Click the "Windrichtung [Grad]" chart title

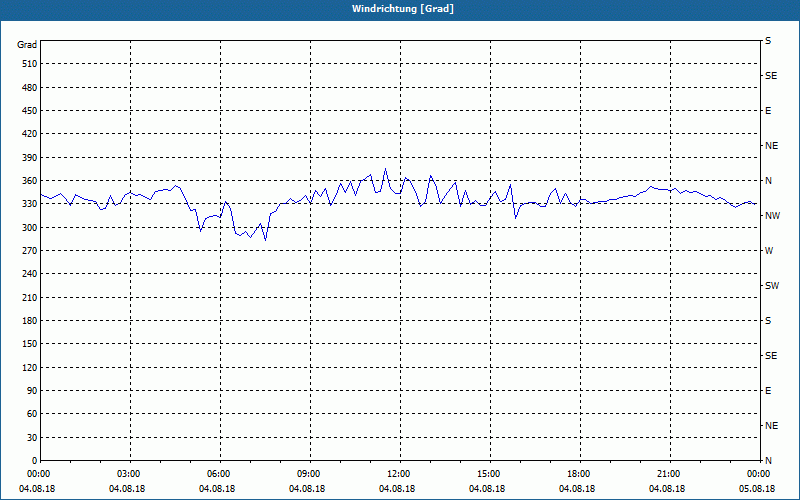(x=403, y=9)
